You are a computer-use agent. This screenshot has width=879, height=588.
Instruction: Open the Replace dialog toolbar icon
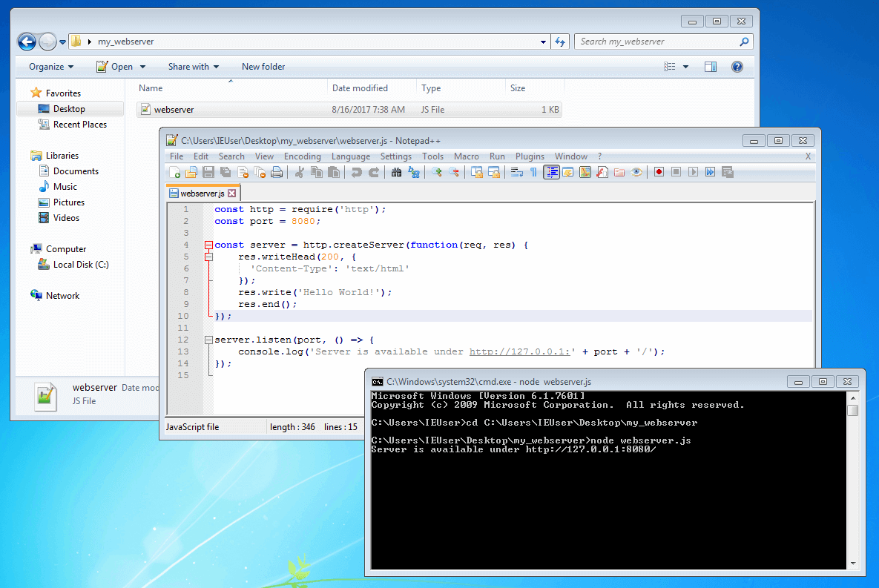414,173
